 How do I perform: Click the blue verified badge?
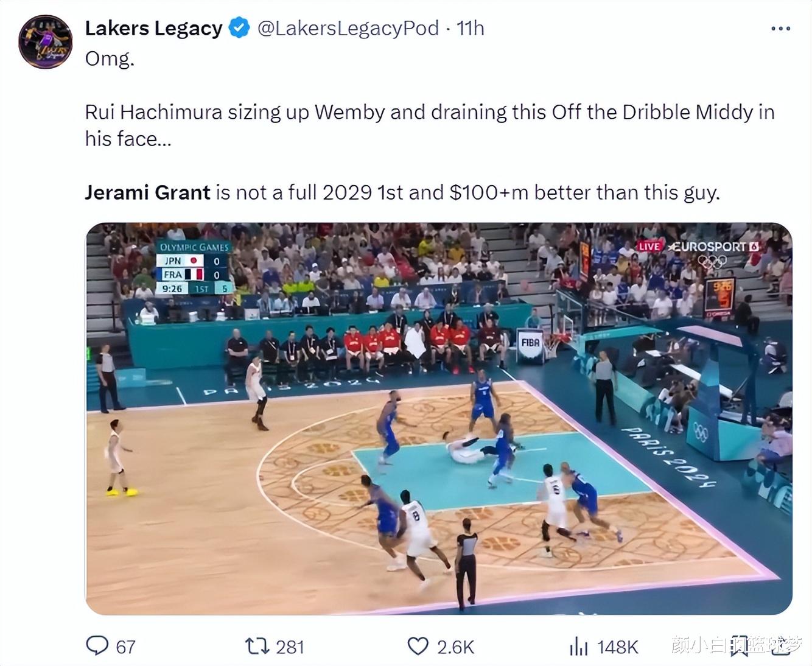(x=239, y=28)
